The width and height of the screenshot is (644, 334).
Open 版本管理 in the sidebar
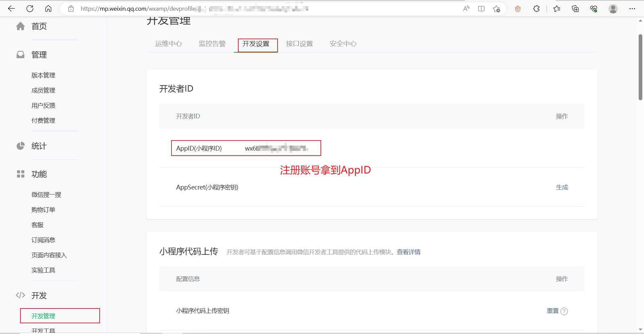(43, 75)
